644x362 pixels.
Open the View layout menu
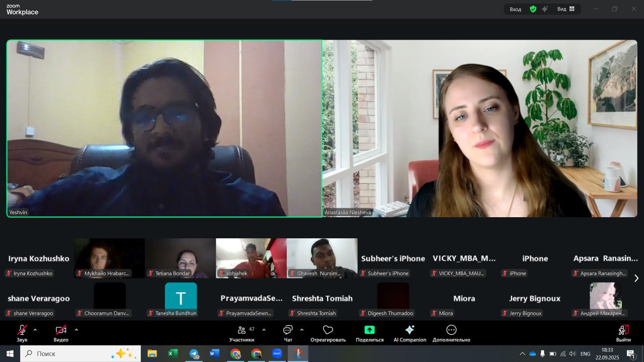click(x=566, y=9)
